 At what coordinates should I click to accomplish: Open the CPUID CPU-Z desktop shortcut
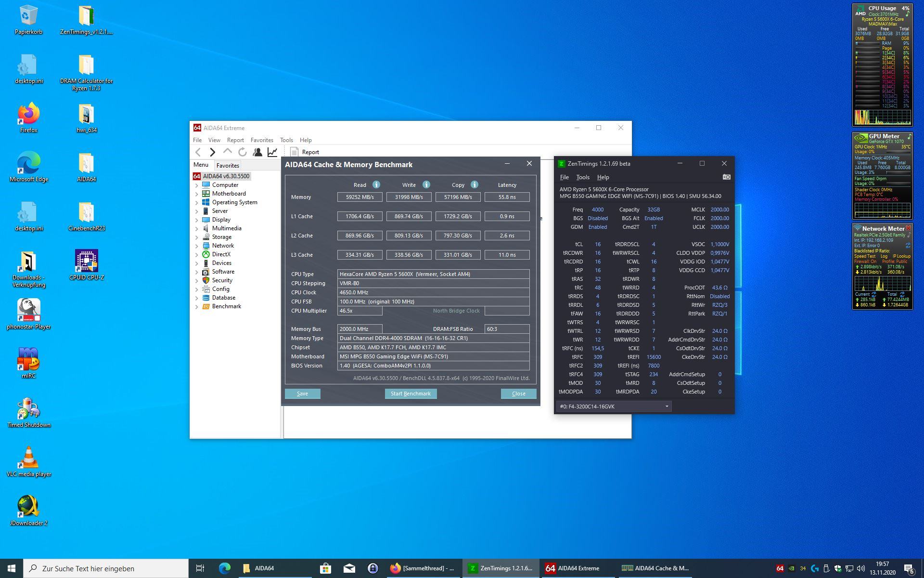(87, 265)
